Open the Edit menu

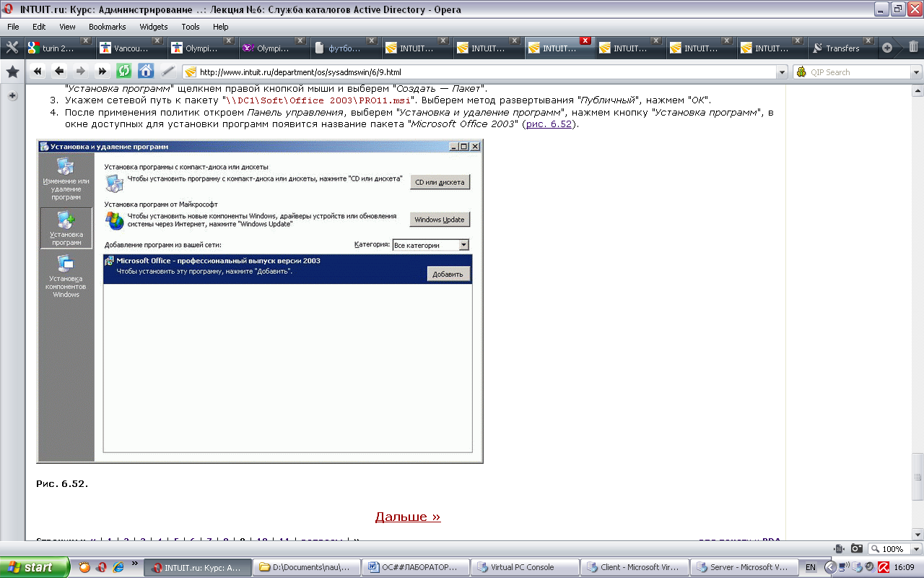(x=39, y=27)
